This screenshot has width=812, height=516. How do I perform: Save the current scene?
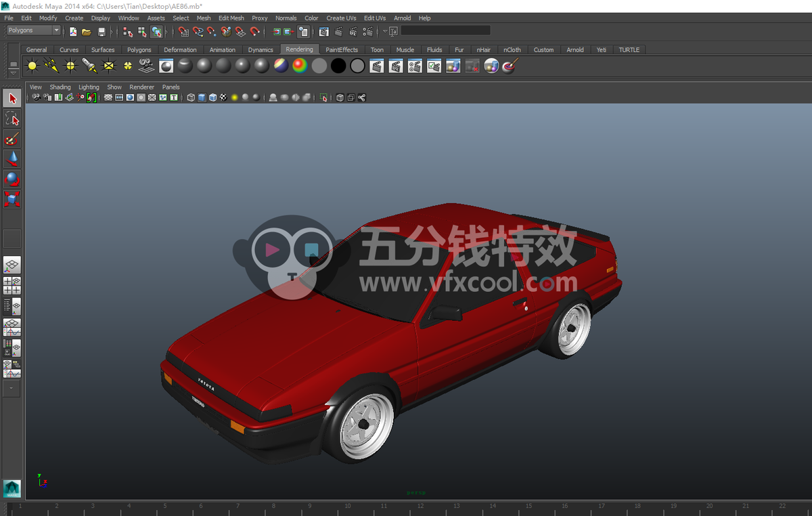click(101, 31)
